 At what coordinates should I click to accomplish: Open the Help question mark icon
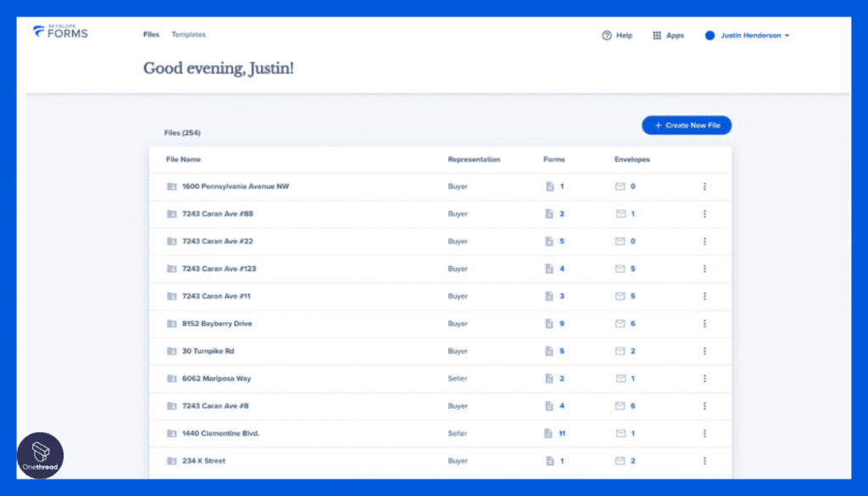607,36
